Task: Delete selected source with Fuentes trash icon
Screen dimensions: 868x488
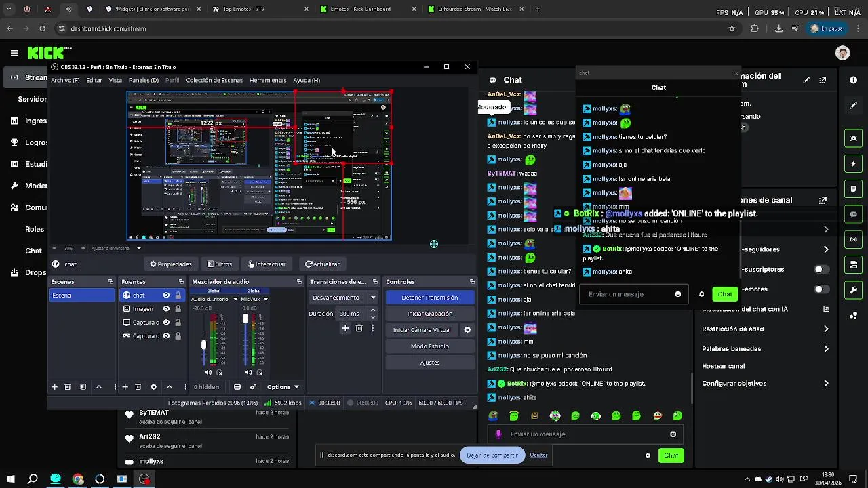Action: tap(138, 387)
